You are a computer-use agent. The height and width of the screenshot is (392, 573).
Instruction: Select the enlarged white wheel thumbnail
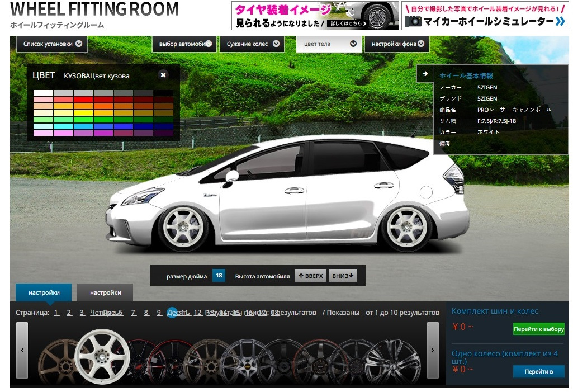coord(102,357)
